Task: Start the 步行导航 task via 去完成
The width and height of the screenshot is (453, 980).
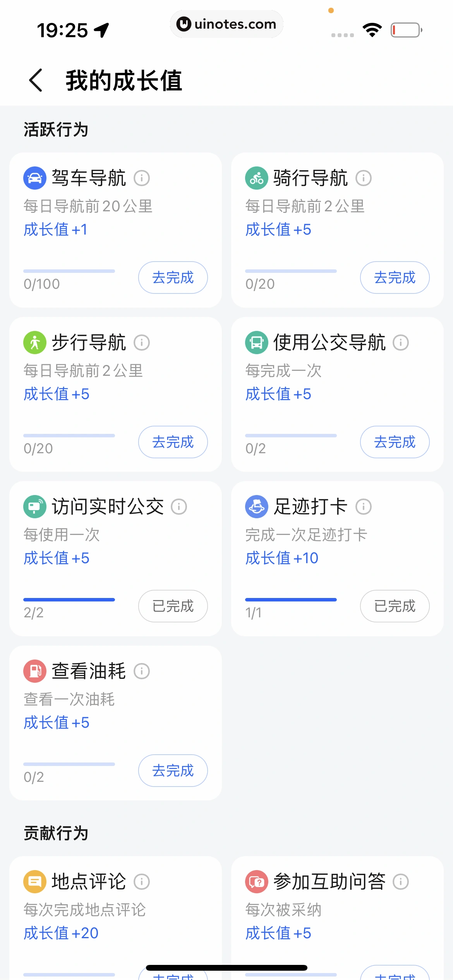Action: pyautogui.click(x=173, y=442)
